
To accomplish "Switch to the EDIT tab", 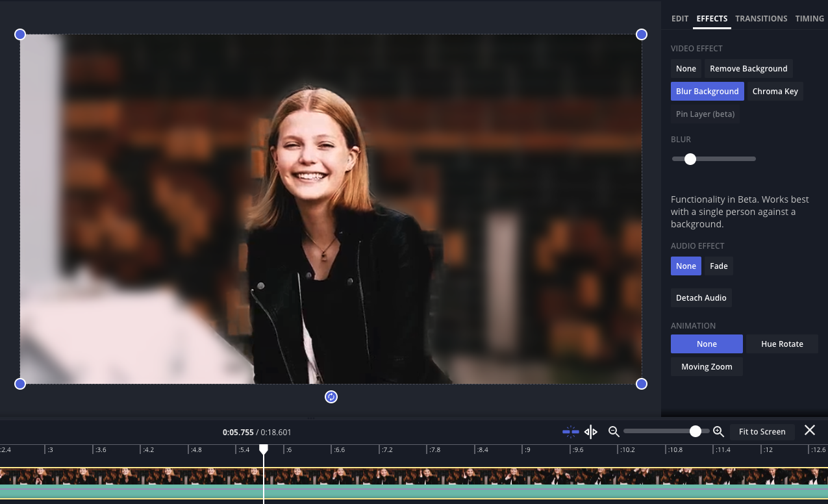I will [x=680, y=19].
